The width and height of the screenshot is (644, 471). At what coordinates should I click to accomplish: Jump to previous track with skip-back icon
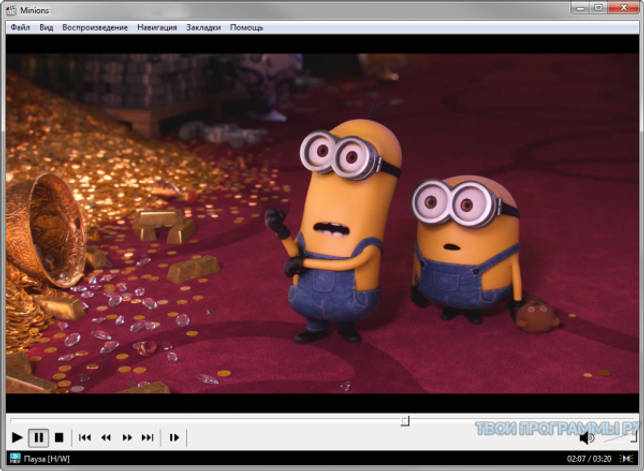85,437
